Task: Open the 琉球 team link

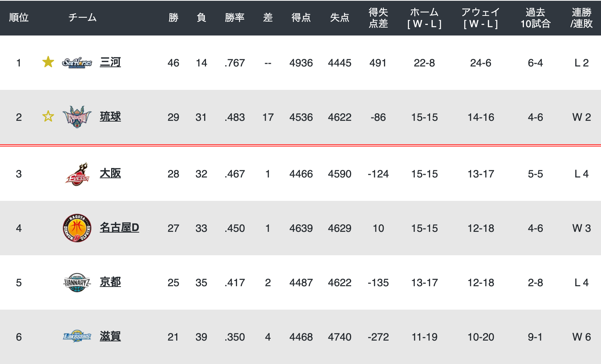Action: [110, 117]
